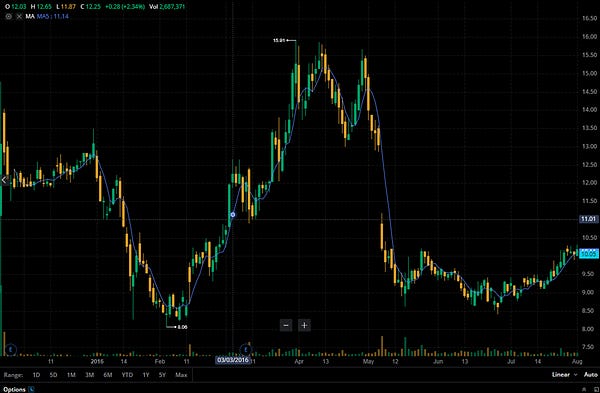Open the Options panel
This screenshot has width=600, height=393.
click(15, 389)
